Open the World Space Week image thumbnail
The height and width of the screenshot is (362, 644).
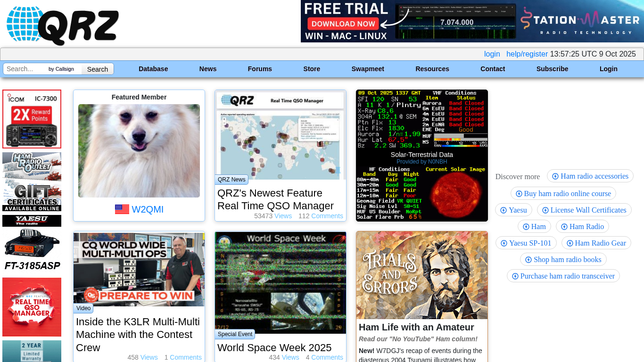coord(281,282)
